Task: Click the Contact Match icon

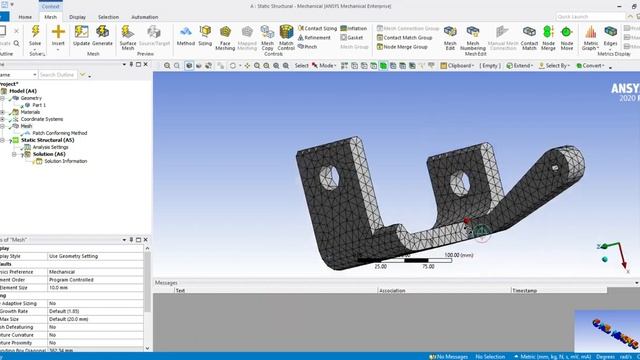Action: (x=529, y=32)
